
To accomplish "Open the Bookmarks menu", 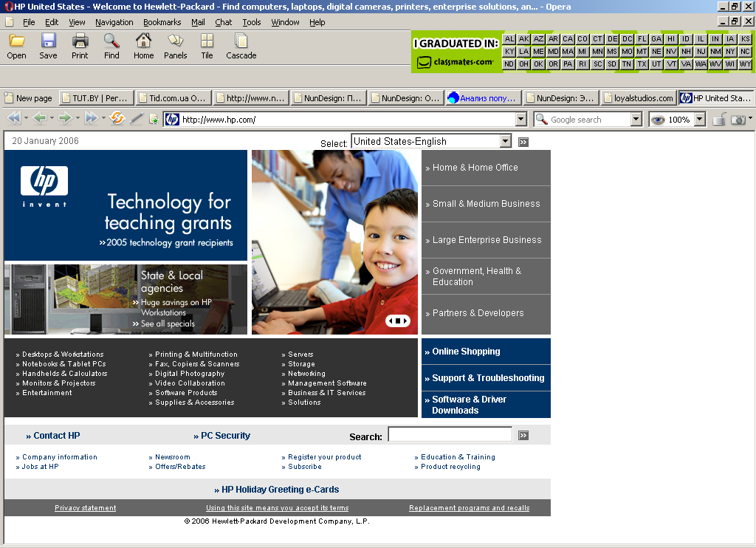I will point(162,22).
